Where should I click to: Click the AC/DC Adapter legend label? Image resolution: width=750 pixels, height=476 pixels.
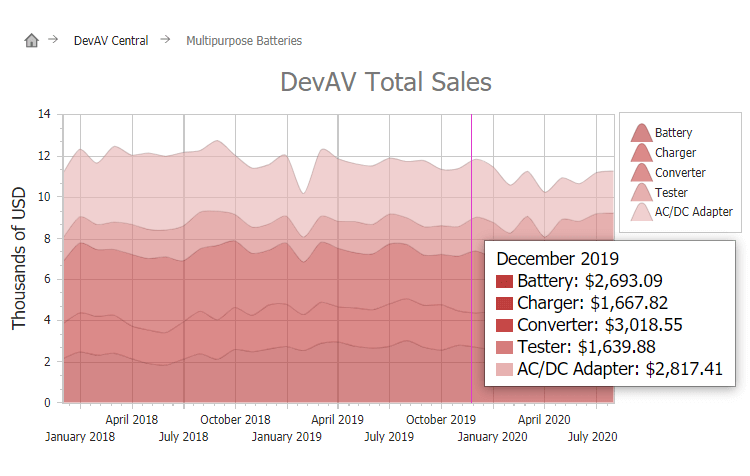point(694,211)
